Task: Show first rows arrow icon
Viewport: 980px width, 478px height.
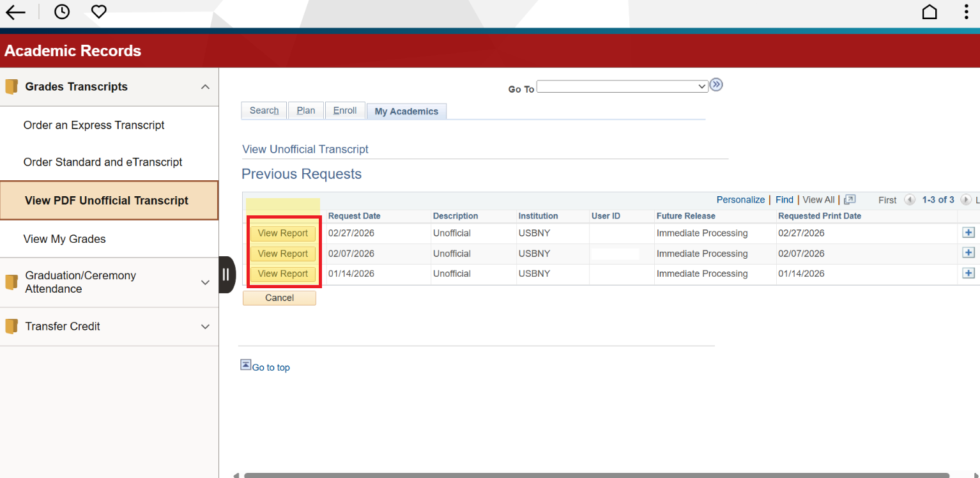Action: click(x=910, y=200)
